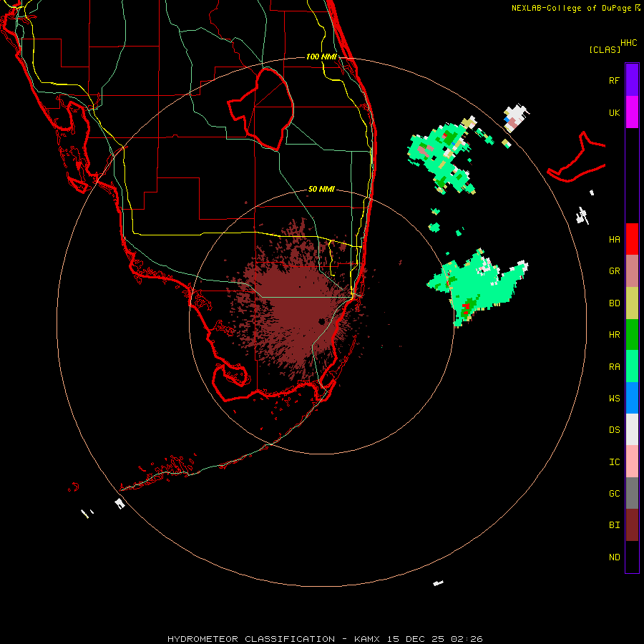Click the BD yellow-olive legend swatch
Viewport: 644px width, 644px height.
pyautogui.click(x=632, y=303)
